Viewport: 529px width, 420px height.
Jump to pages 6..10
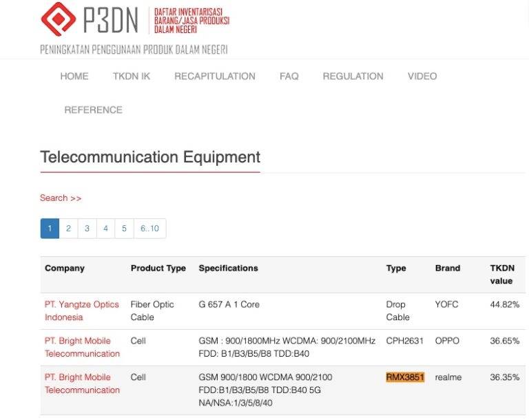149,229
